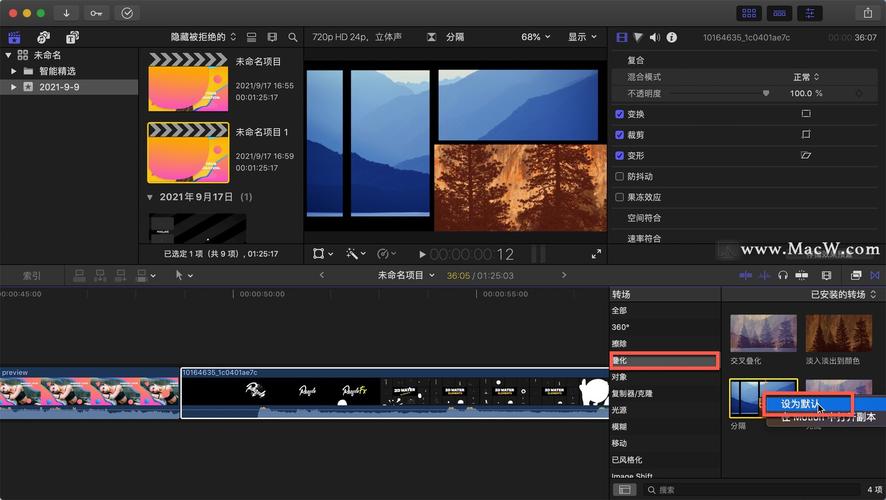Screen dimensions: 886x500
Task: Uncheck the 变形 checkbox
Action: [619, 155]
